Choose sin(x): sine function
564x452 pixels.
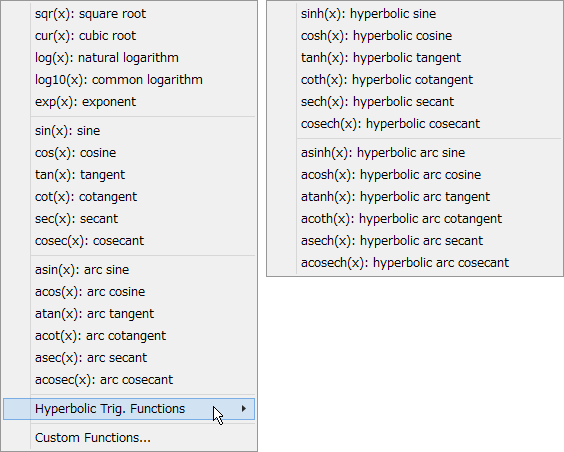(129, 131)
